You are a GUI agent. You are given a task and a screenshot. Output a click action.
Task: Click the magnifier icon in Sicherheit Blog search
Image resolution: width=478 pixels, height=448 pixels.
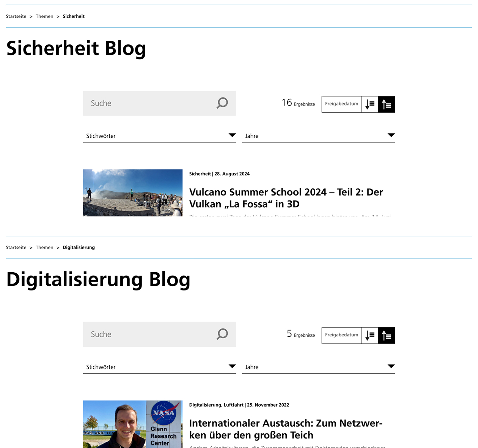(x=222, y=103)
